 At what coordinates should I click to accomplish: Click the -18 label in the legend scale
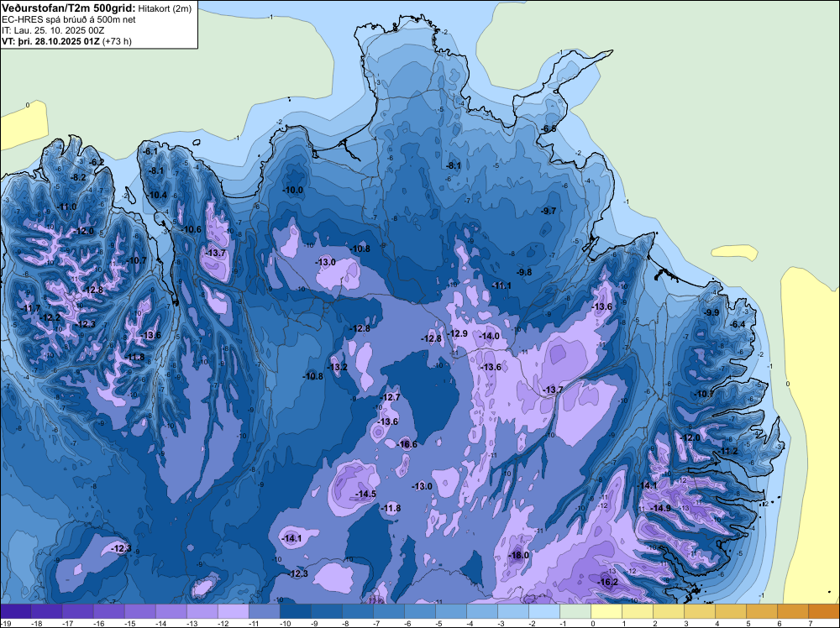(35, 623)
